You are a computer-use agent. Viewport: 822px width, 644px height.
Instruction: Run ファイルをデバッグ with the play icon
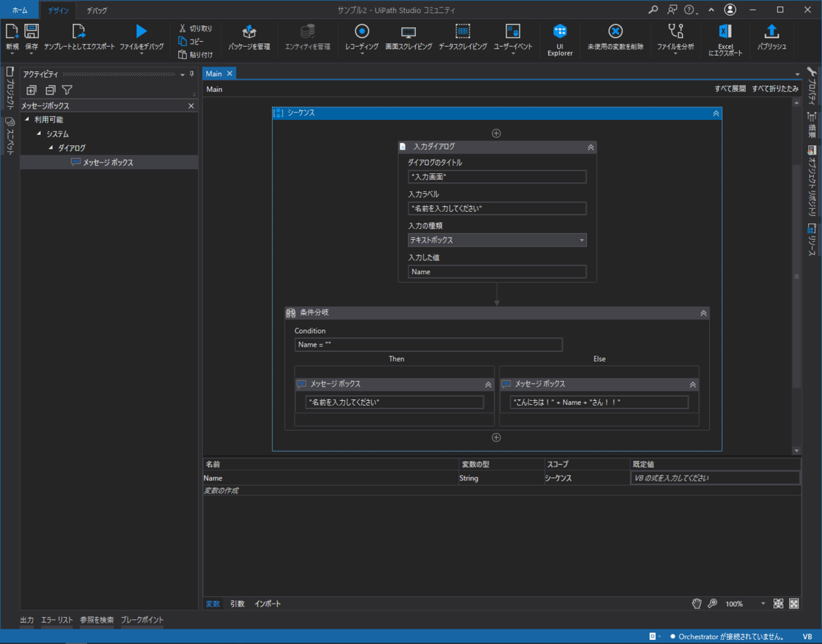[x=141, y=31]
